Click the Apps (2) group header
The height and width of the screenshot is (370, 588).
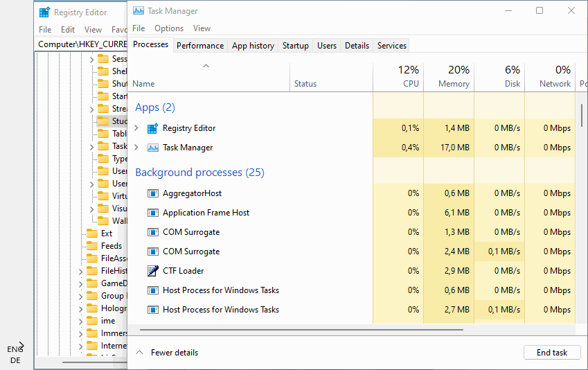coord(155,107)
